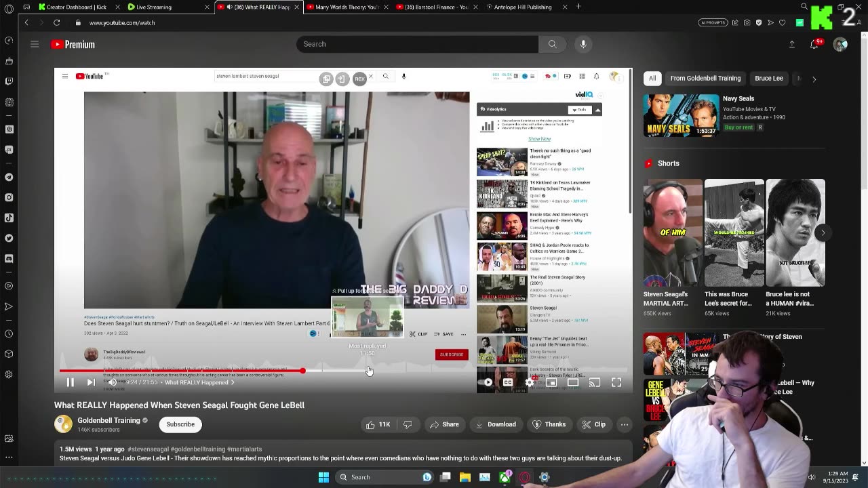Open YouTube guide hamburger menu

point(35,44)
